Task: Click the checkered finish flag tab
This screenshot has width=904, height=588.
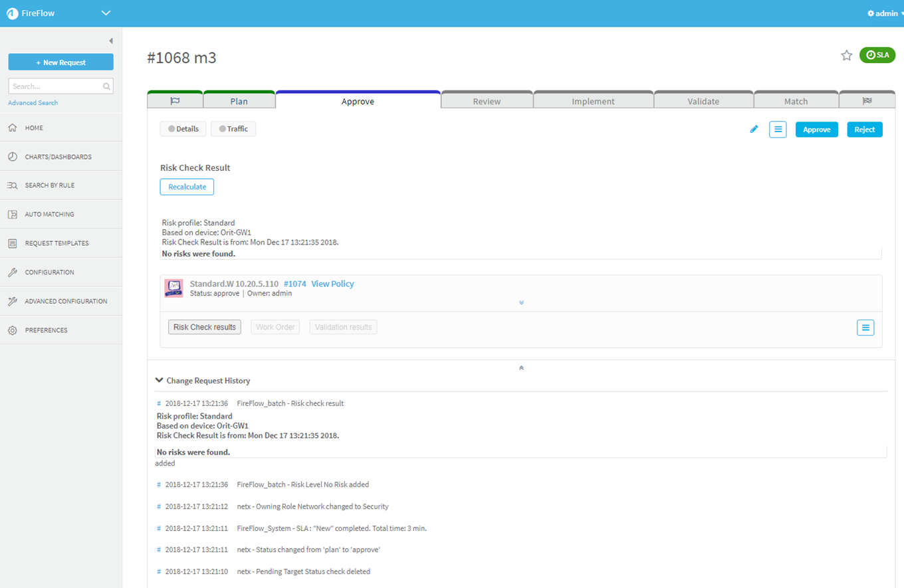Action: [x=867, y=101]
